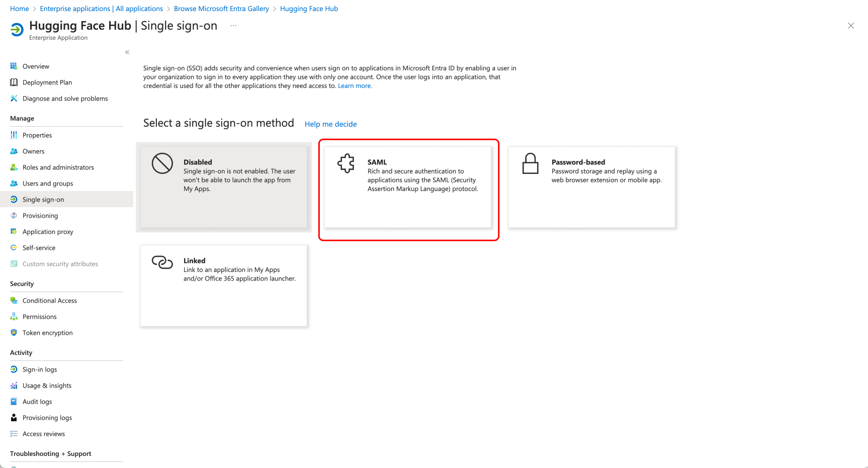This screenshot has width=868, height=468.
Task: Go to Provisioning in Manage section
Action: tap(40, 216)
